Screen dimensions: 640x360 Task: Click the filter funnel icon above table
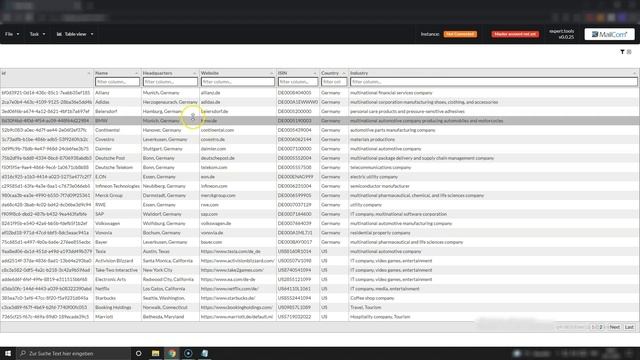coord(622,52)
